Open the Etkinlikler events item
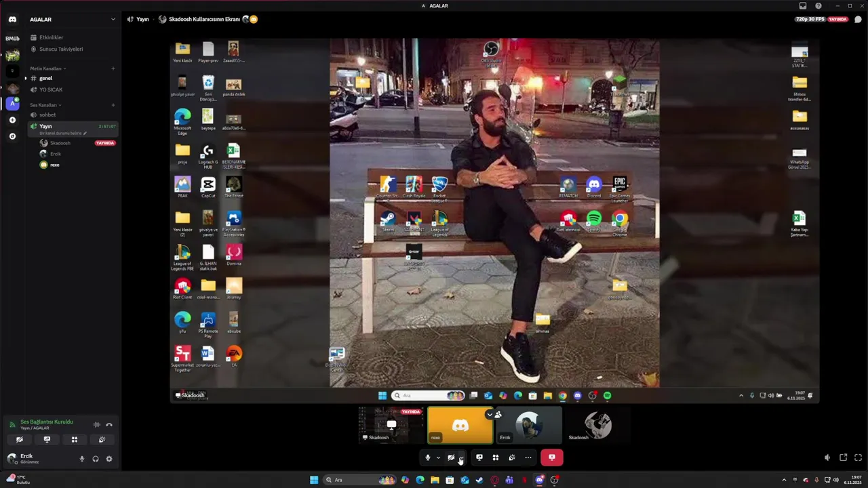Screen dimensions: 868x488 coord(72,37)
